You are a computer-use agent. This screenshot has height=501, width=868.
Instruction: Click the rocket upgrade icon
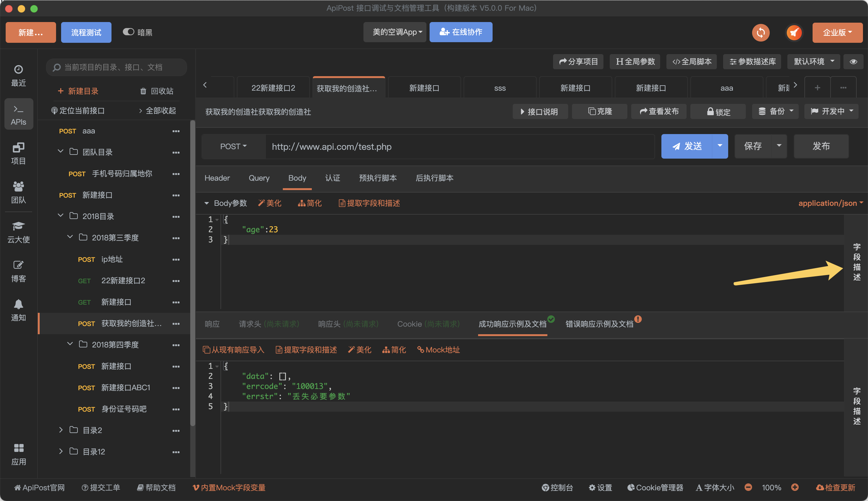tap(794, 33)
